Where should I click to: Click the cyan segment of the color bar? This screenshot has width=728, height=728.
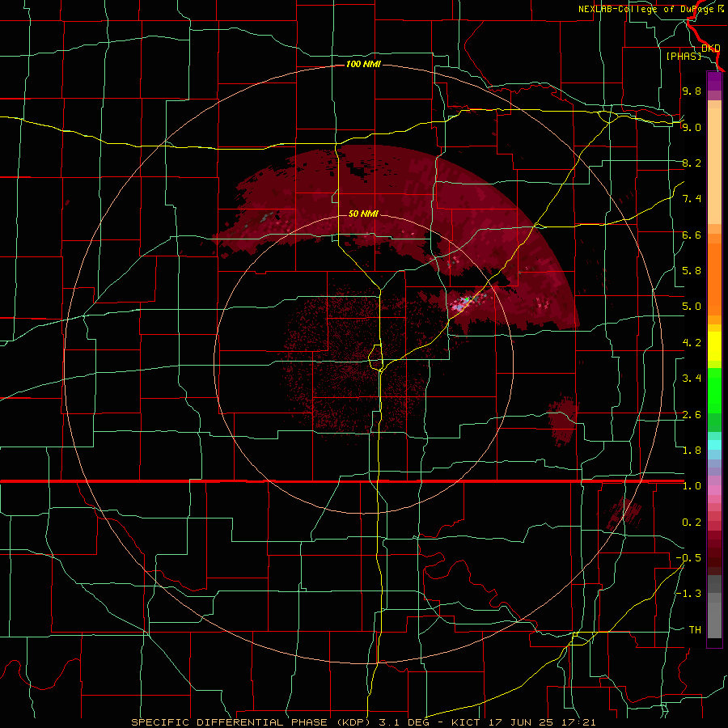pyautogui.click(x=714, y=445)
